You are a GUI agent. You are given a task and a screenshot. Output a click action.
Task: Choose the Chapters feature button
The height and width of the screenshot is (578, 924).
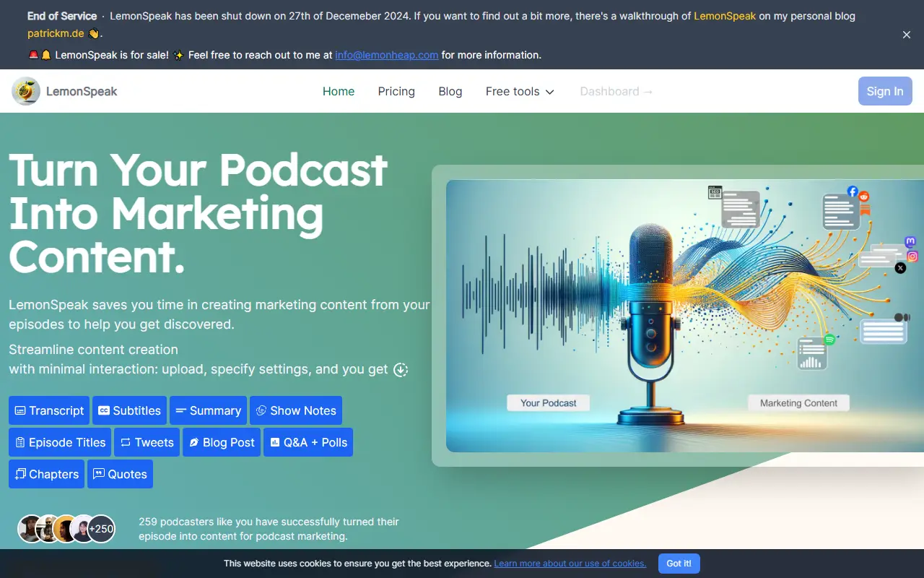click(x=46, y=474)
